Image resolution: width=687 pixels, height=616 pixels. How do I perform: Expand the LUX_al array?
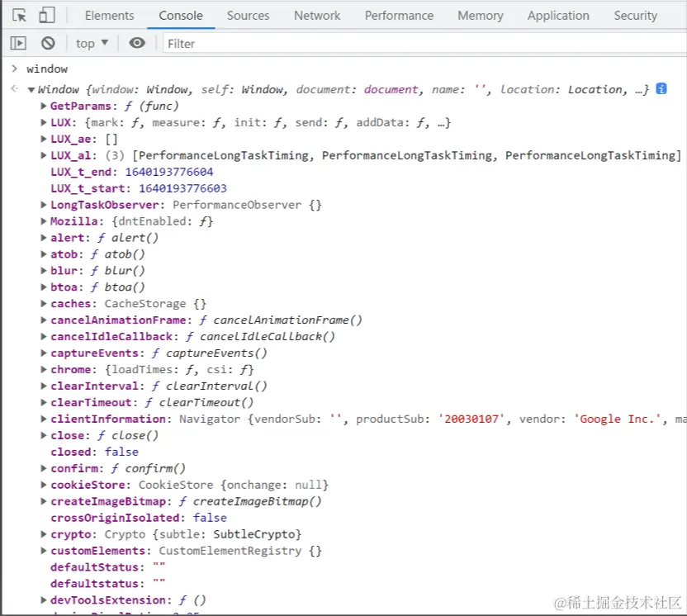pos(44,155)
